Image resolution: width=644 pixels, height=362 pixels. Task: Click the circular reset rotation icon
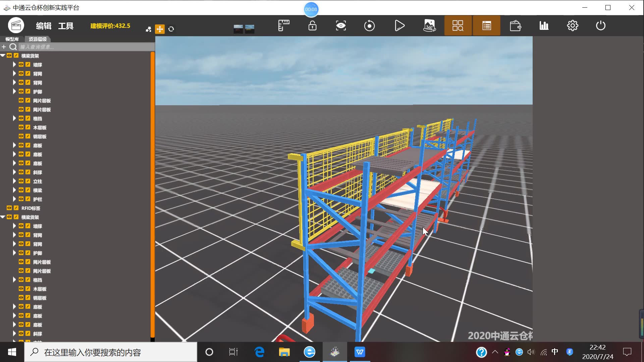369,26
